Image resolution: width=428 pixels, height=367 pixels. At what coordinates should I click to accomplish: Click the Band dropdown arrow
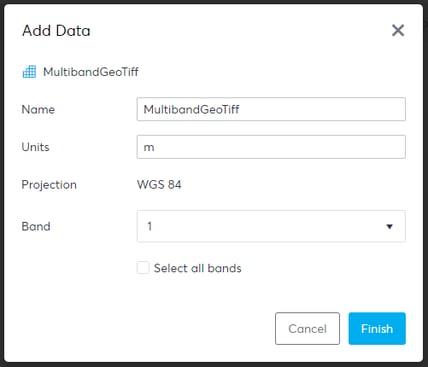[389, 227]
